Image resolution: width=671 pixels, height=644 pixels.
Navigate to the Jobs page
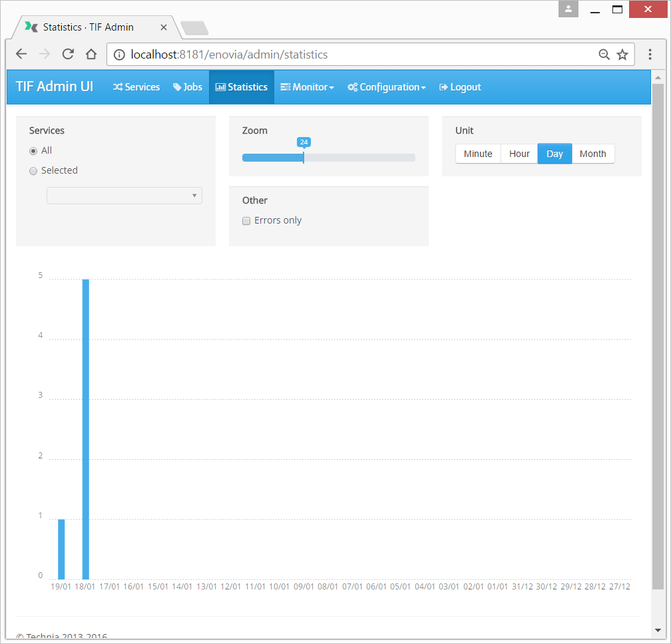[188, 87]
